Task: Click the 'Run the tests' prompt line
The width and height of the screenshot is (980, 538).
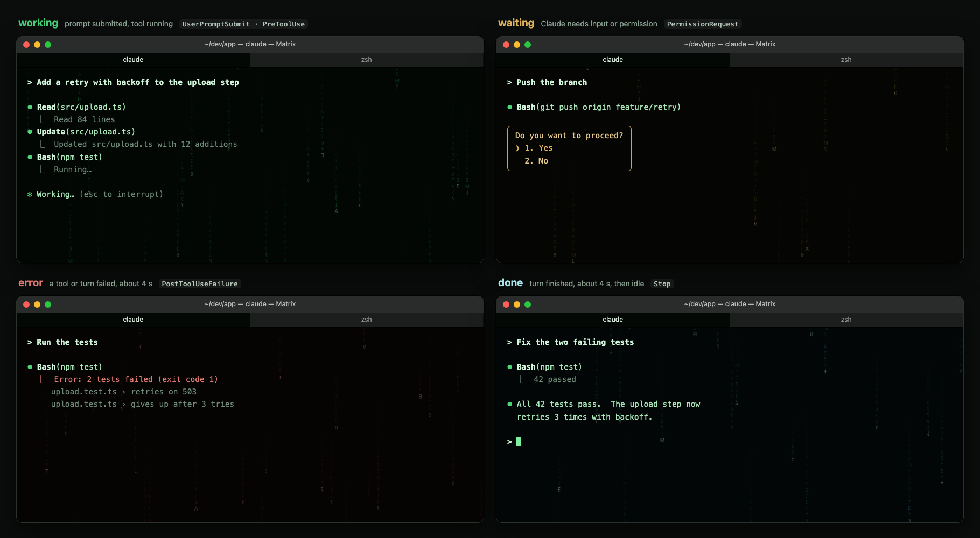Action: pos(62,342)
